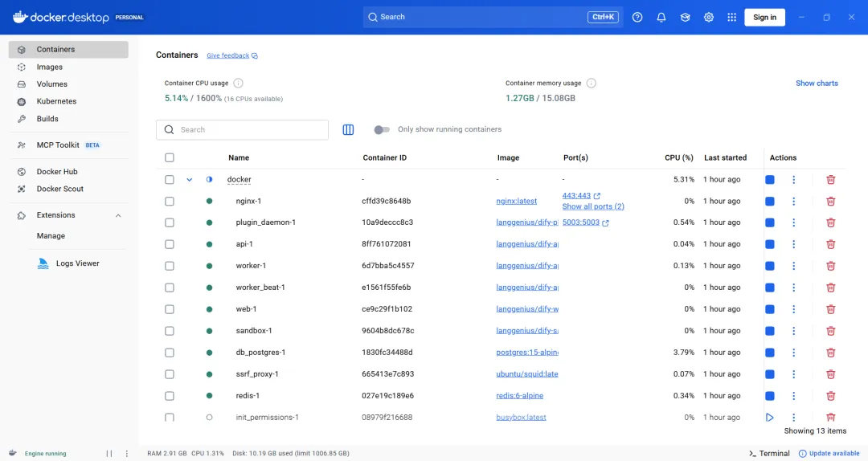Start the init_permissions-1 container
The image size is (868, 461).
(769, 418)
